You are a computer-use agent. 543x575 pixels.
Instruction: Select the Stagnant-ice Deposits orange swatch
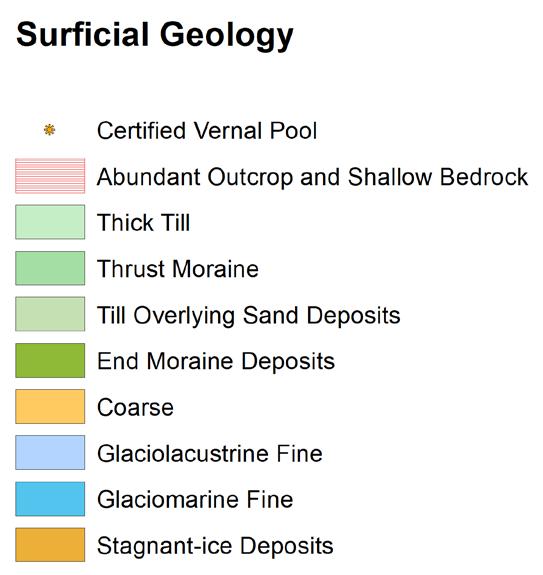click(50, 545)
